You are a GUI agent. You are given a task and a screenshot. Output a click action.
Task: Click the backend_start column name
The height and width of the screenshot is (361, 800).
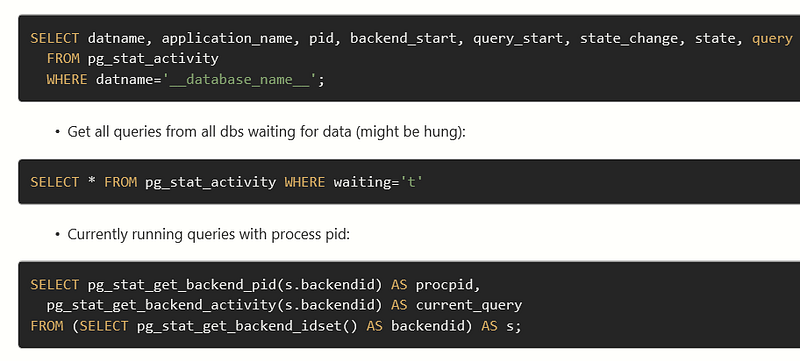pyautogui.click(x=403, y=38)
